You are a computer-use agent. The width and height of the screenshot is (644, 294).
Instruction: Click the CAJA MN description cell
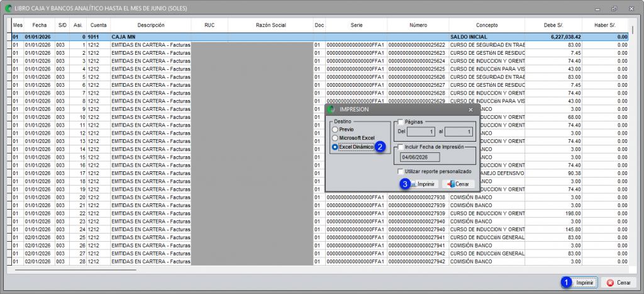pos(151,37)
